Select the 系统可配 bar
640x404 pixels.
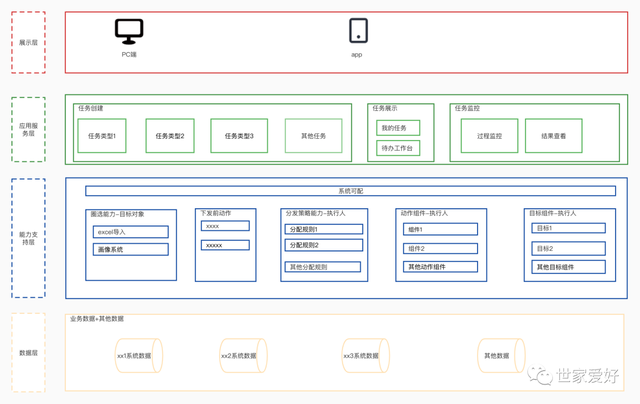point(351,191)
